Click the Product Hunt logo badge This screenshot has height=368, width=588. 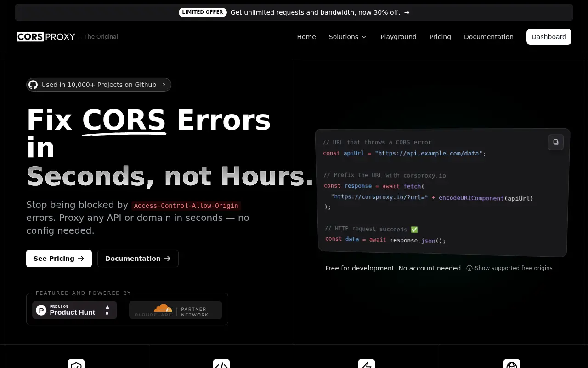74,310
